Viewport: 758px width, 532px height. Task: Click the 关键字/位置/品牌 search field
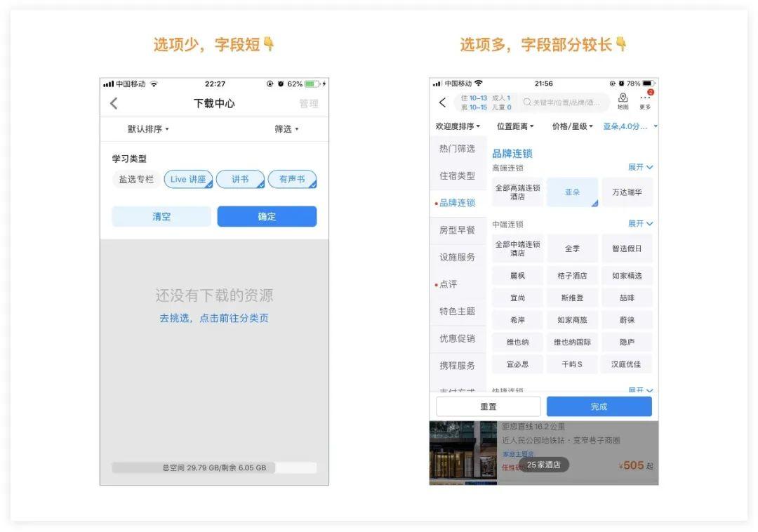[x=566, y=102]
